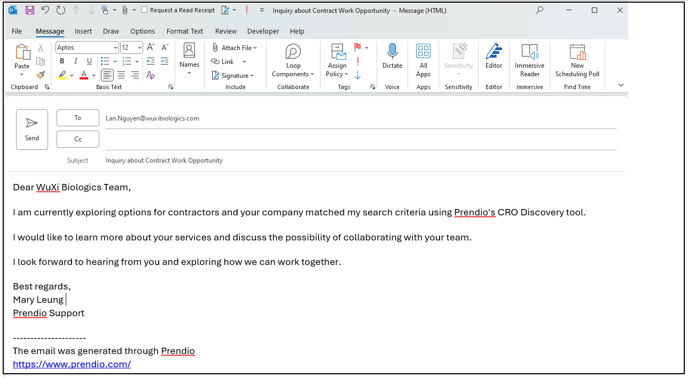The width and height of the screenshot is (688, 378).
Task: Open the https://www.prendio.com/ link
Action: (72, 364)
